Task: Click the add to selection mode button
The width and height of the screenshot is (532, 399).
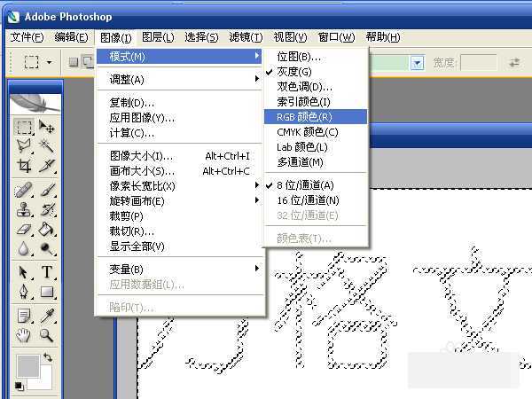Action: 88,62
